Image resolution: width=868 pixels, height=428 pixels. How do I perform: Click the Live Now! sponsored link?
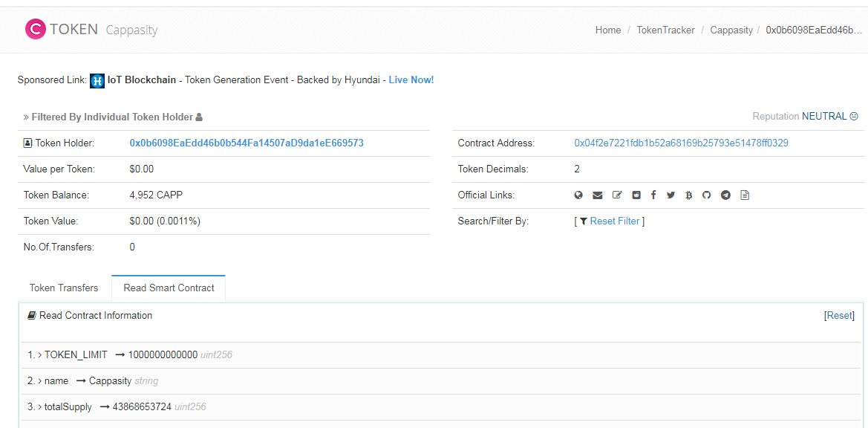click(411, 80)
